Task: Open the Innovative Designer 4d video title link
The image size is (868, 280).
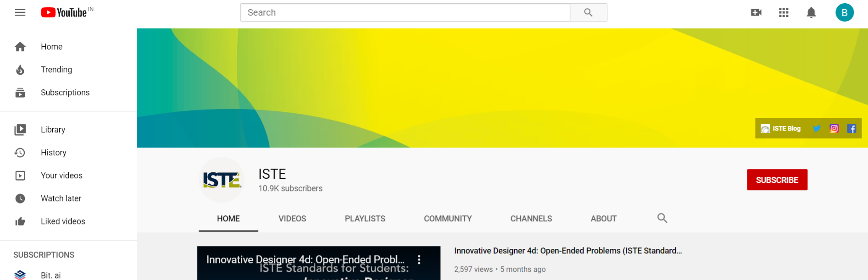Action: click(568, 251)
